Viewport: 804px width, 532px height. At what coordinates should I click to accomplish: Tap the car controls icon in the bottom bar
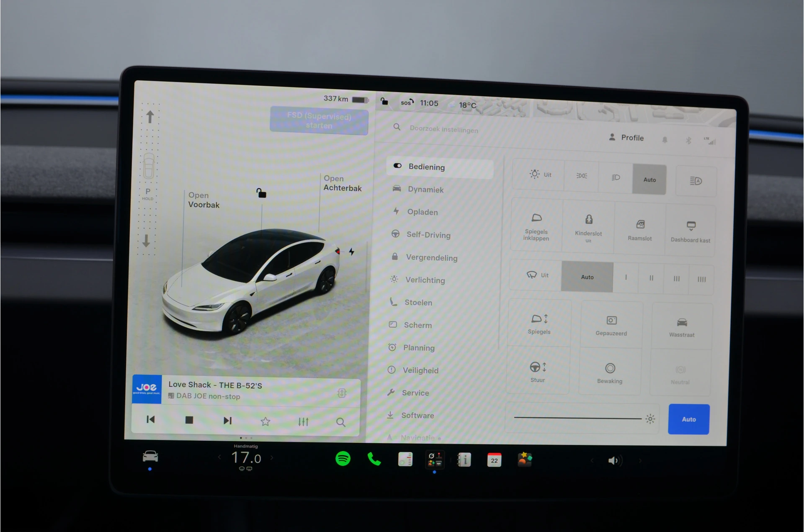tap(150, 456)
